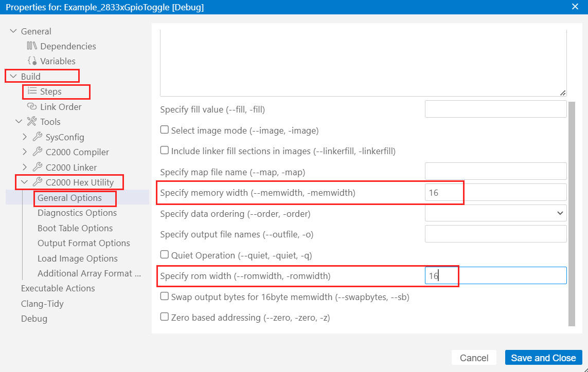Expand the C2000 Compiler node
588x372 pixels.
(25, 152)
